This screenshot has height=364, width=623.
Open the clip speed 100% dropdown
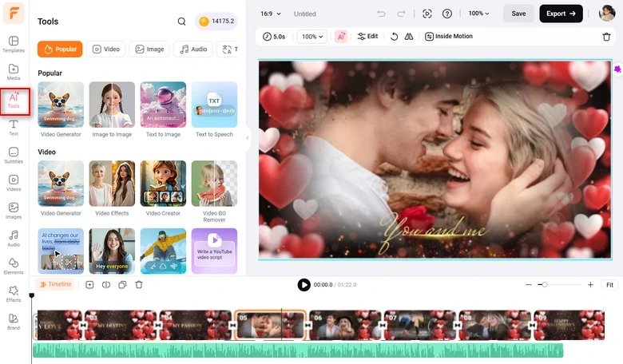coord(311,37)
